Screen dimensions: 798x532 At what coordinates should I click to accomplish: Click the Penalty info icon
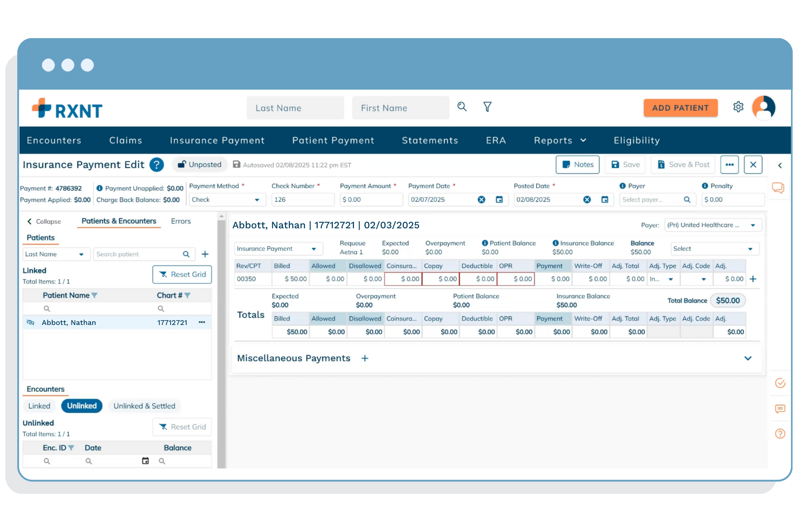[705, 186]
